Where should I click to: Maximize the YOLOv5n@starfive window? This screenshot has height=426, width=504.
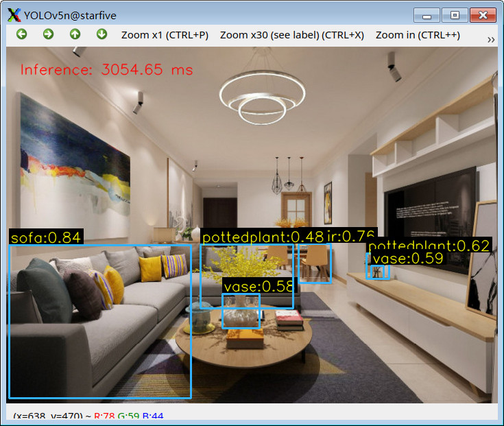point(454,14)
